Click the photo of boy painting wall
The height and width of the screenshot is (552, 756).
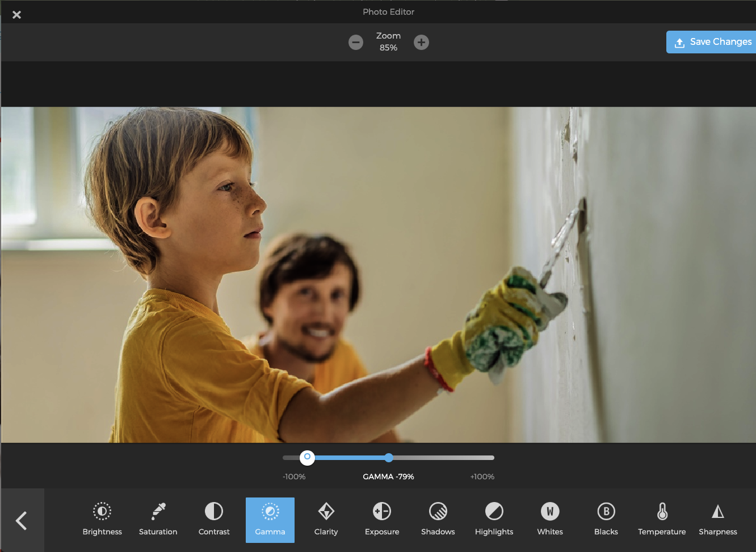pyautogui.click(x=378, y=275)
